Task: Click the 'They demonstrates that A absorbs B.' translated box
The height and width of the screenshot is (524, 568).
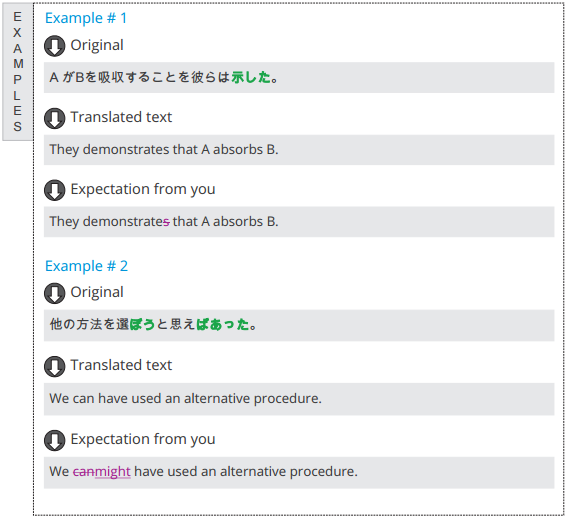Action: [x=299, y=150]
